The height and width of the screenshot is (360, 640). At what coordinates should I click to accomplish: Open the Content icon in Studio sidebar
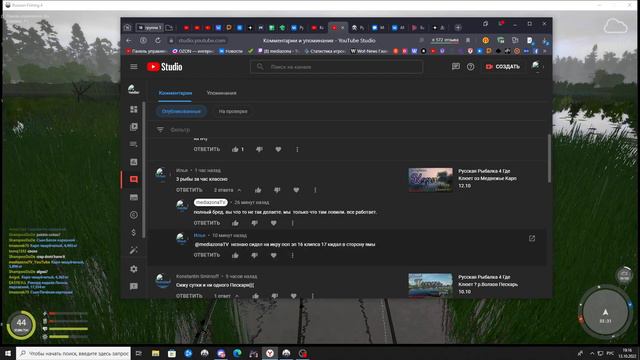pos(133,127)
